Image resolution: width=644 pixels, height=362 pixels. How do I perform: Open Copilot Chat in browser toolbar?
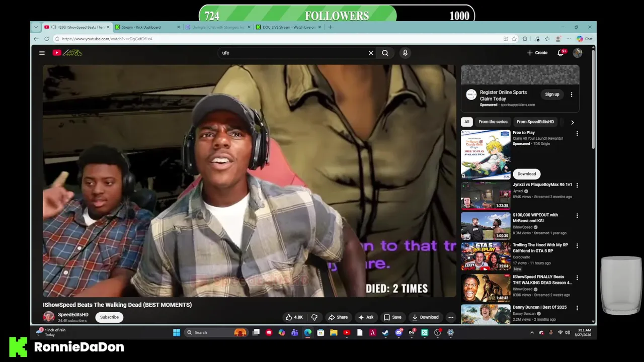click(585, 39)
